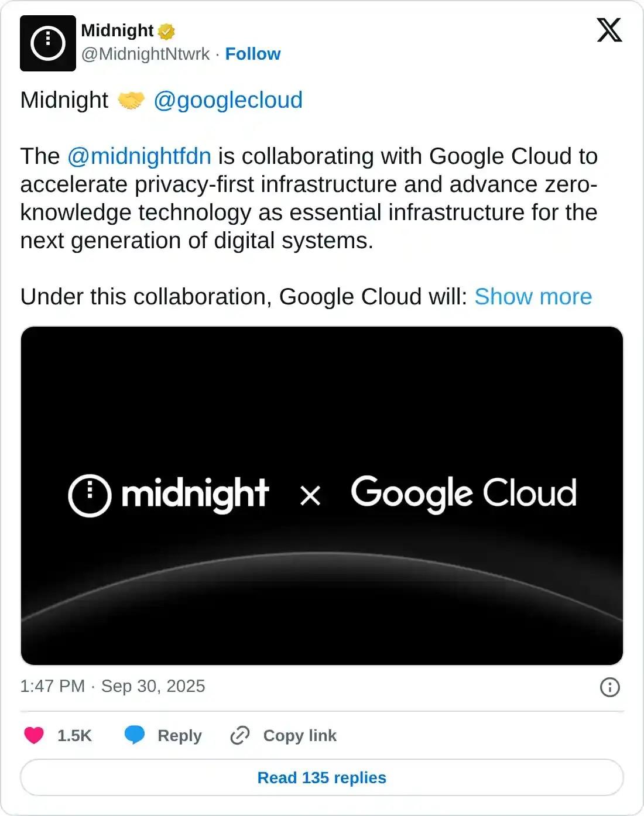Follow the @MidnightNtwrk account

pos(253,53)
